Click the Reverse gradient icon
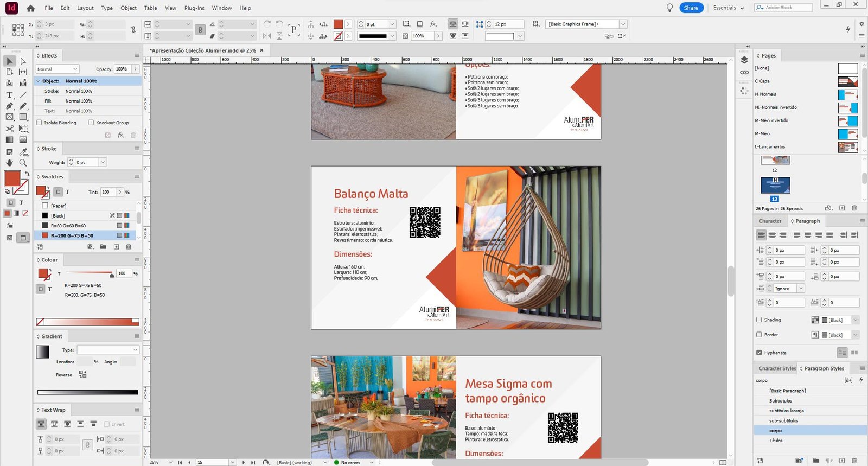868x466 pixels. click(x=82, y=374)
